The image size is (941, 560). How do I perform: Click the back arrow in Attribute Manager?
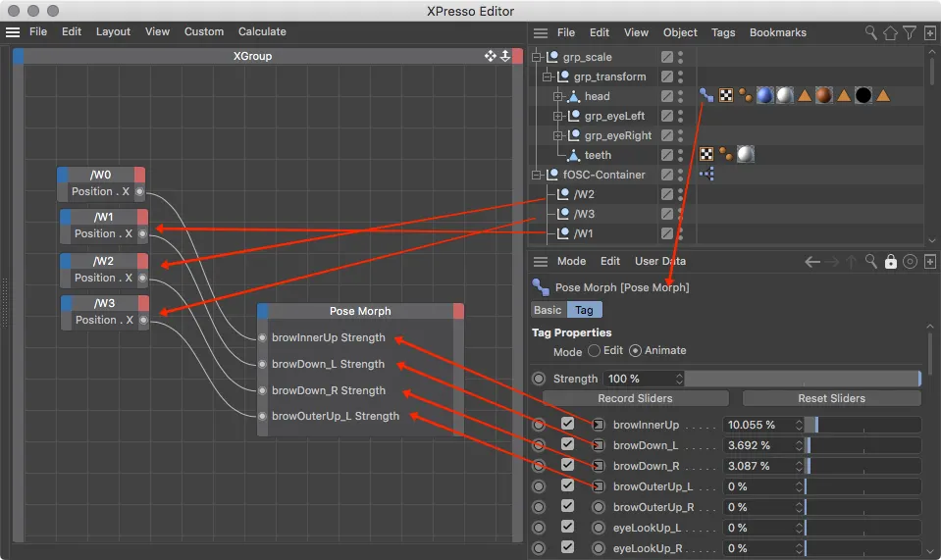point(811,262)
